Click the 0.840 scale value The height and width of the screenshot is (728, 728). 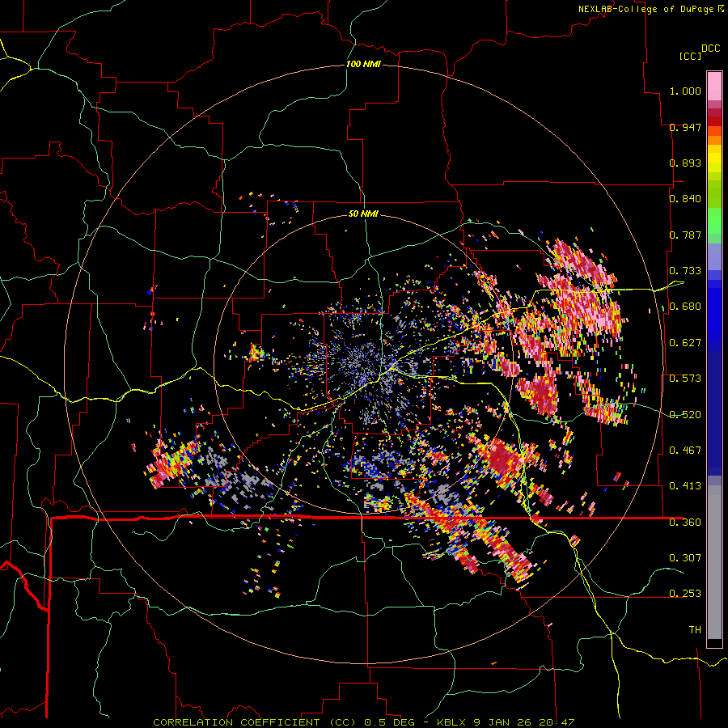pyautogui.click(x=685, y=199)
